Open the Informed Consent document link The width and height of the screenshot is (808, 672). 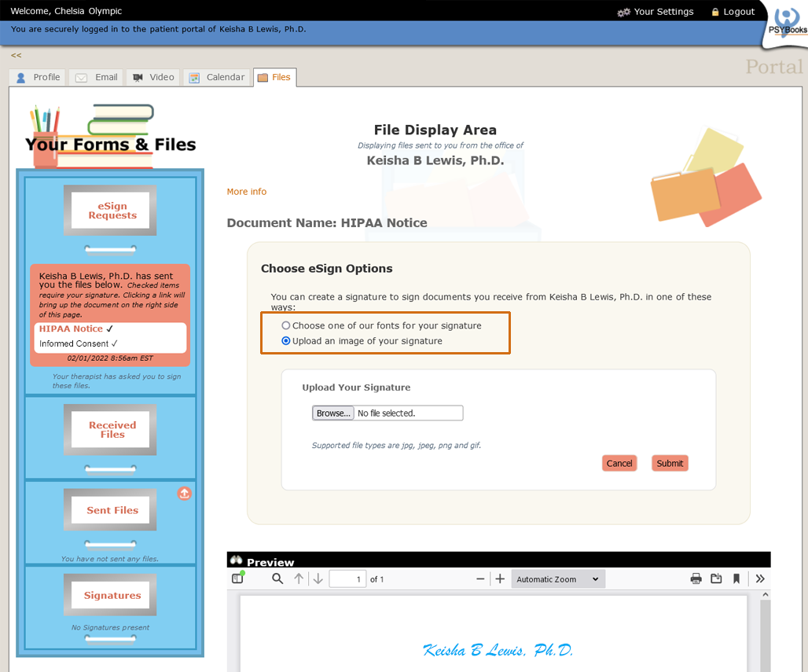tap(74, 343)
